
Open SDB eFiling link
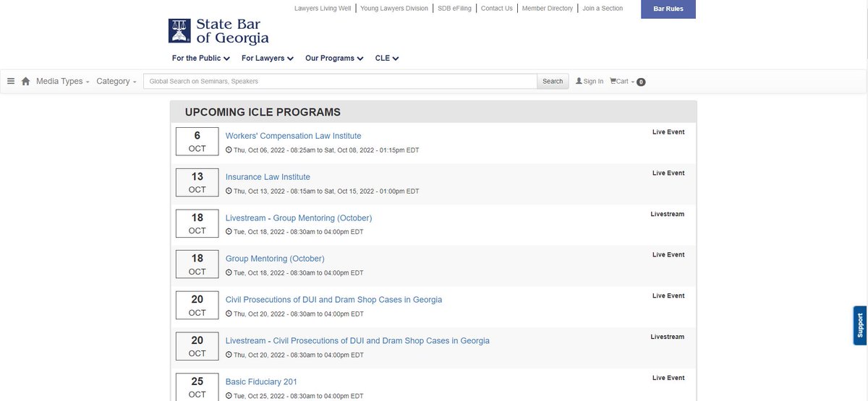click(453, 8)
